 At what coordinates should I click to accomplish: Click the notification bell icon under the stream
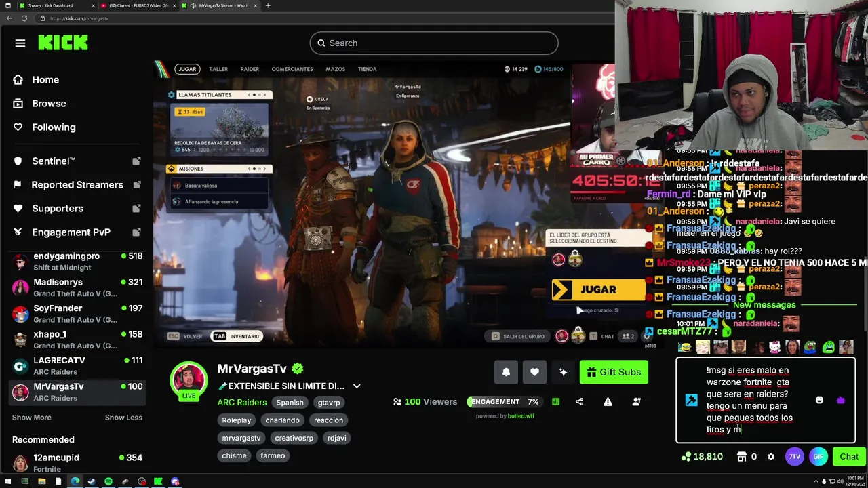[x=506, y=372]
